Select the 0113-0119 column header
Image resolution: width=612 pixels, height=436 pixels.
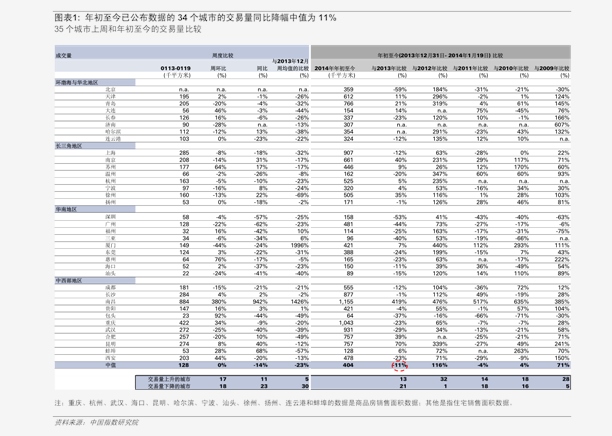[x=176, y=68]
